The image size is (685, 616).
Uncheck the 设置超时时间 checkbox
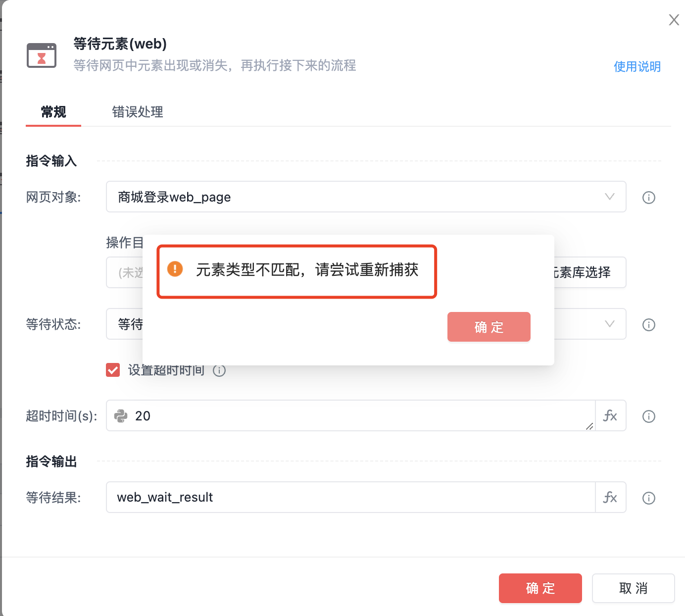pos(113,370)
